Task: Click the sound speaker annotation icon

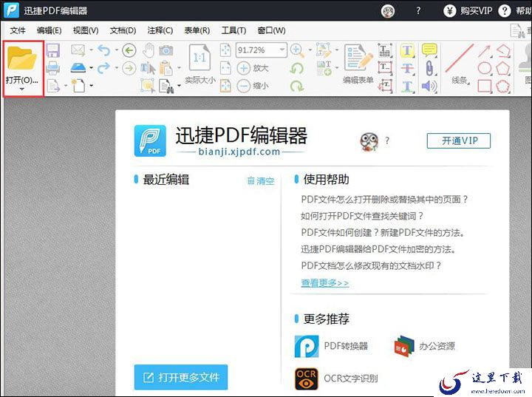Action: click(429, 86)
